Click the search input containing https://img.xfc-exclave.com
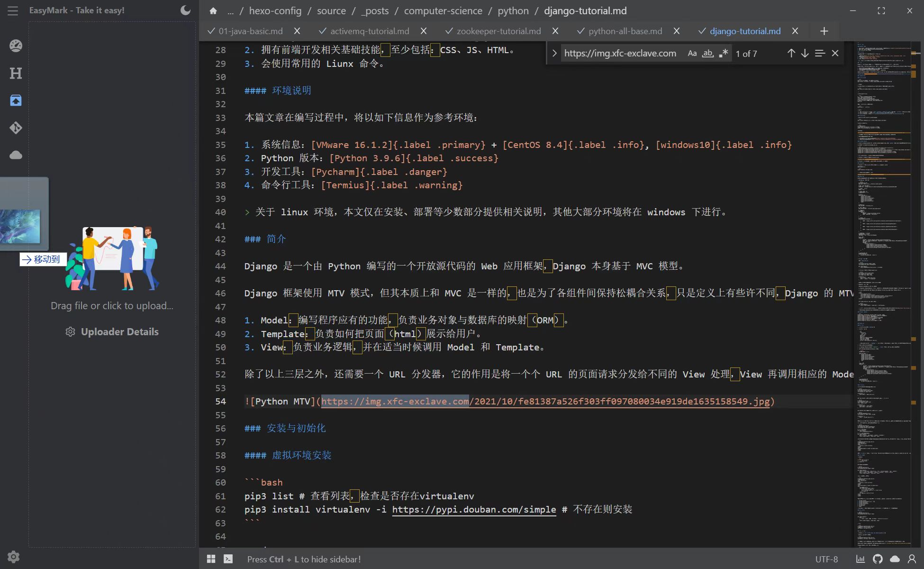The image size is (924, 569). 622,53
